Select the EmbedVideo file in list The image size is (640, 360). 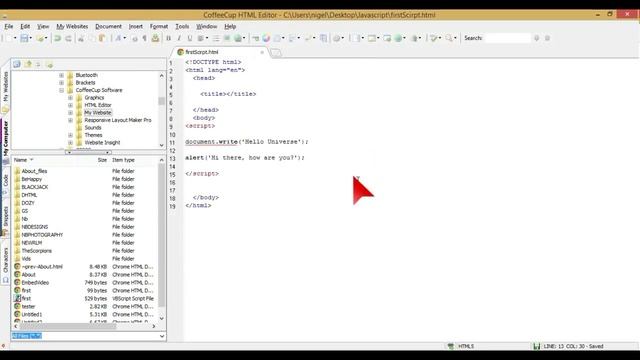click(x=35, y=282)
